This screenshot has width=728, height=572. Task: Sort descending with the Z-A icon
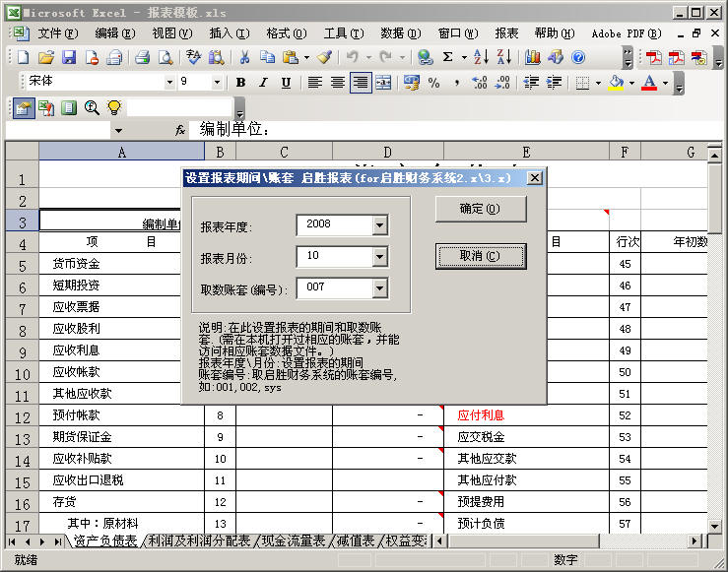coord(503,57)
